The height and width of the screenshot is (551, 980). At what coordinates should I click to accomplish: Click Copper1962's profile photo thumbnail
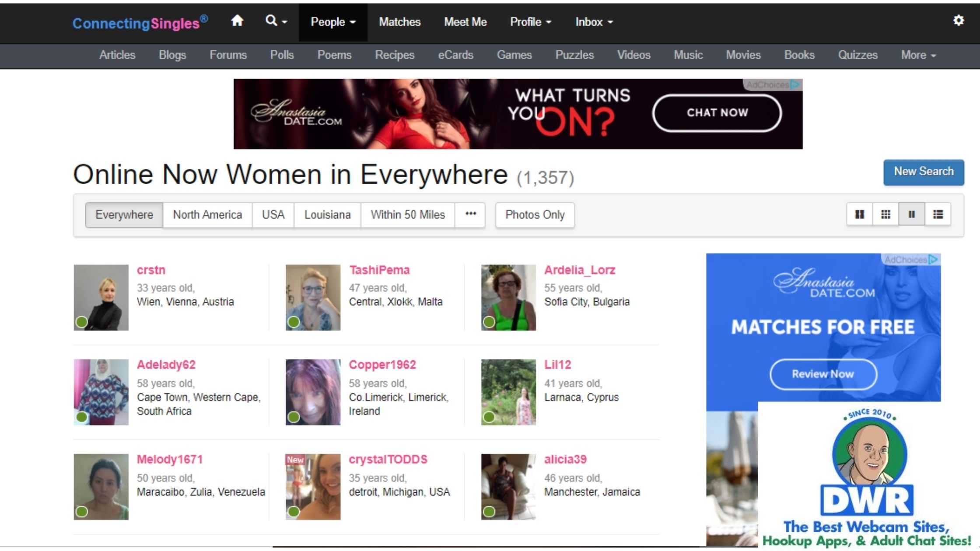[x=313, y=392]
